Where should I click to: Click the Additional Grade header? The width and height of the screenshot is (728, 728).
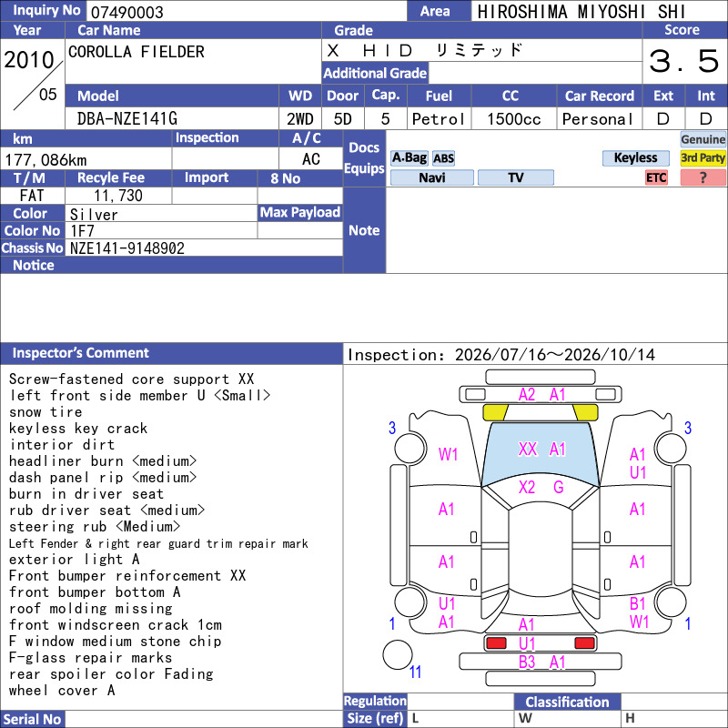pos(375,73)
